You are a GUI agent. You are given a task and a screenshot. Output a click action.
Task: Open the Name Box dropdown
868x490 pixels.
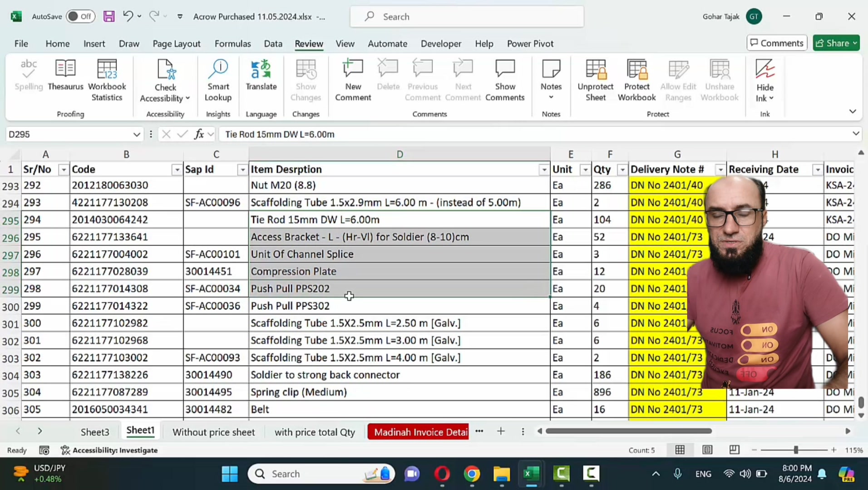click(x=136, y=134)
